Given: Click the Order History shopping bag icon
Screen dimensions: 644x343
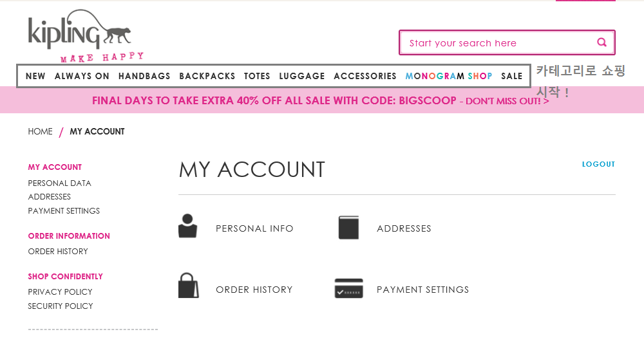Looking at the screenshot, I should pos(189,286).
